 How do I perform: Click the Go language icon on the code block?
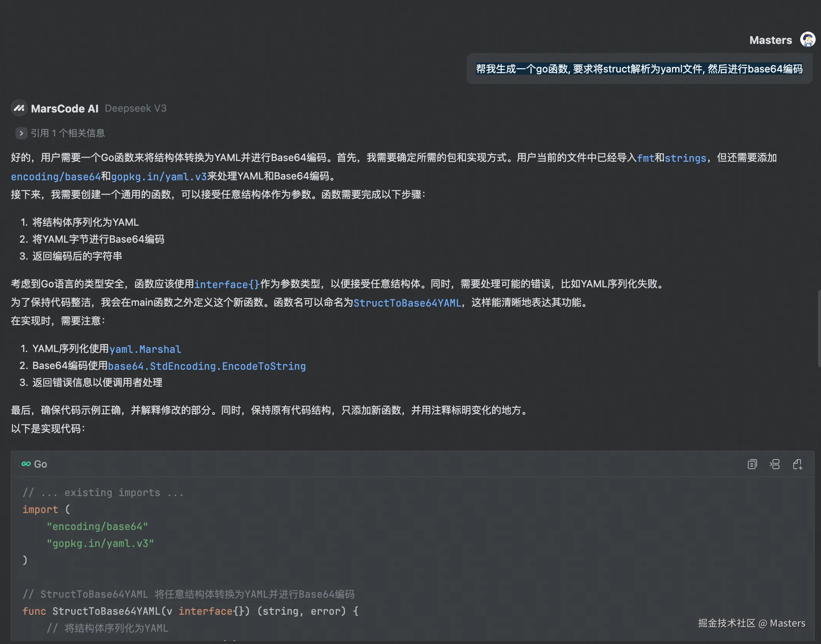(25, 464)
